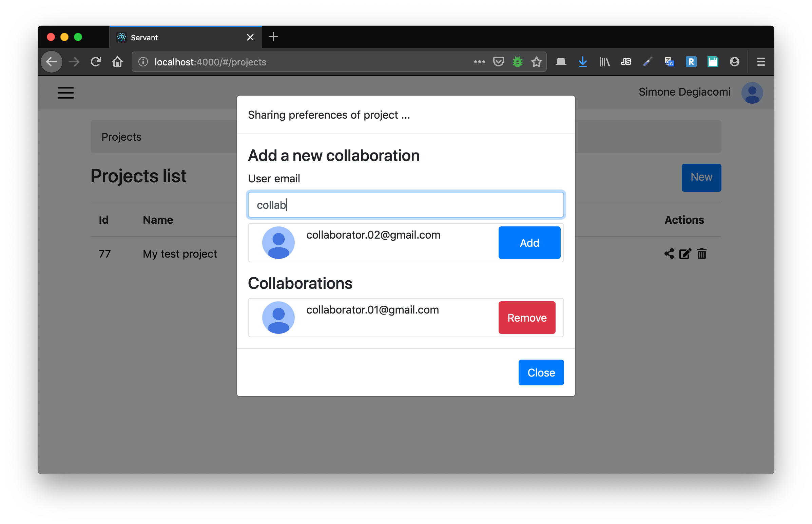Image resolution: width=812 pixels, height=524 pixels.
Task: Open the Firefox application menu
Action: (761, 62)
